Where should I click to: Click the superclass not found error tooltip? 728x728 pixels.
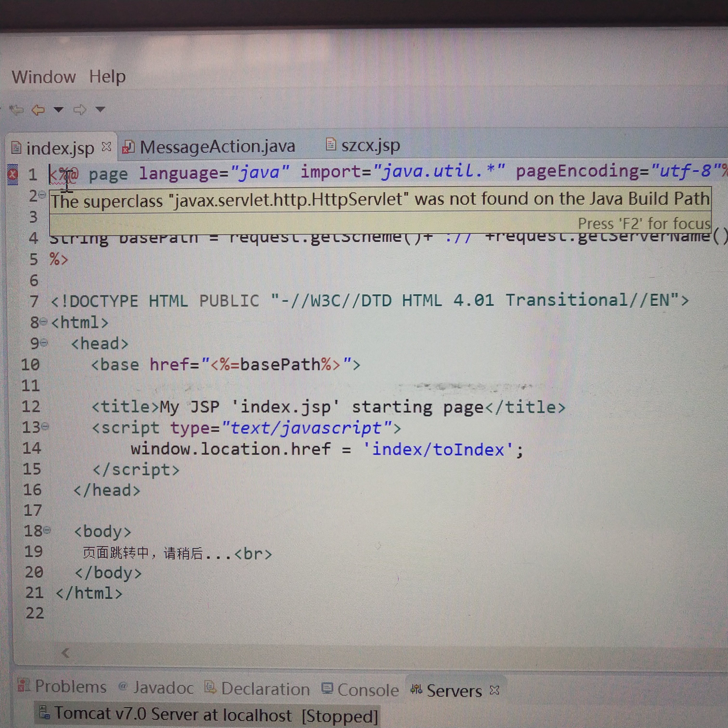[x=380, y=200]
